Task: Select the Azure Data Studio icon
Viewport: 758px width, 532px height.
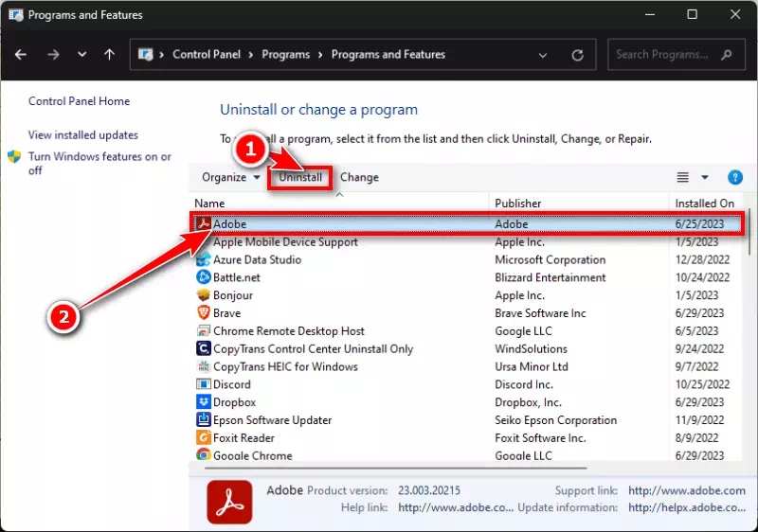Action: click(x=204, y=259)
